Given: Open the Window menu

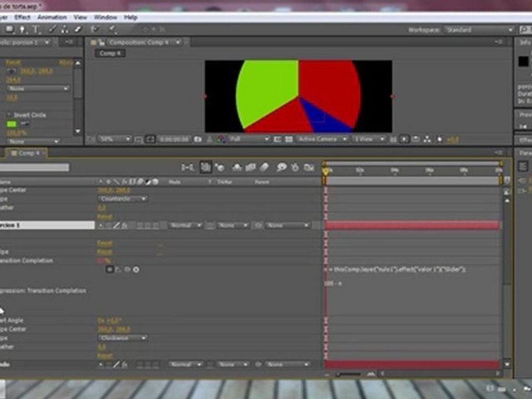Looking at the screenshot, I should (105, 17).
